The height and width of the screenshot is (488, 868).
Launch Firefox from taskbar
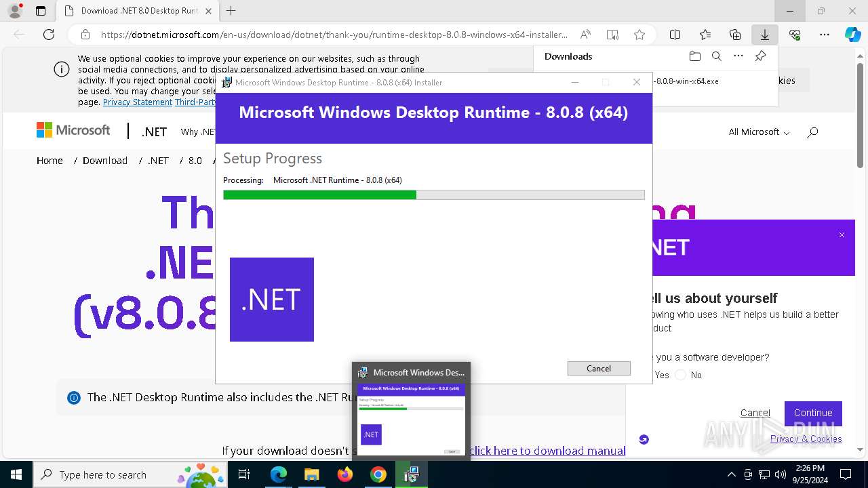[x=345, y=474]
